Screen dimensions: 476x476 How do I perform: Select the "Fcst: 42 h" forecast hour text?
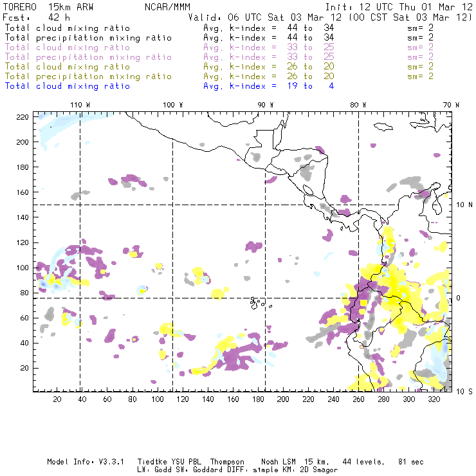coord(36,17)
